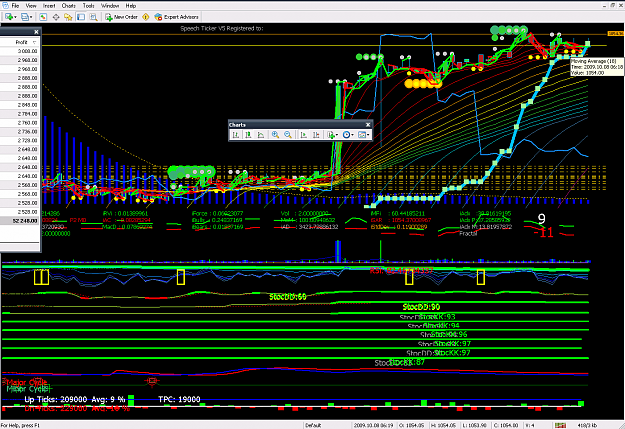Screen dimensions: 625x429
Task: Click the red RSI indicator label
Action: pos(401,271)
